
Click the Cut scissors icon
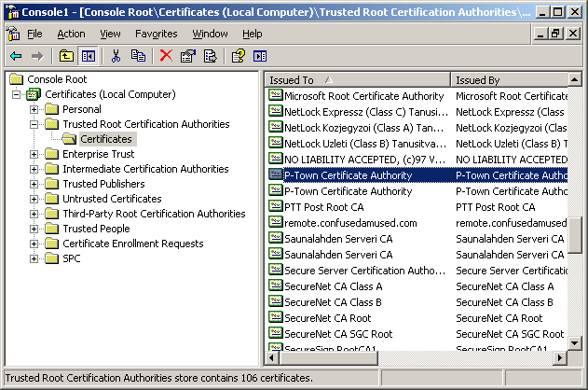[x=116, y=56]
